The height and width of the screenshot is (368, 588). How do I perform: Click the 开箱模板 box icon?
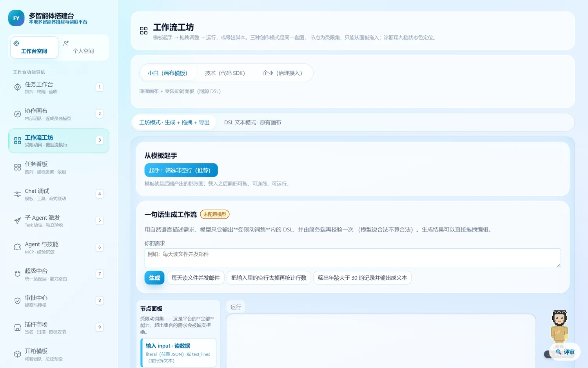17,354
